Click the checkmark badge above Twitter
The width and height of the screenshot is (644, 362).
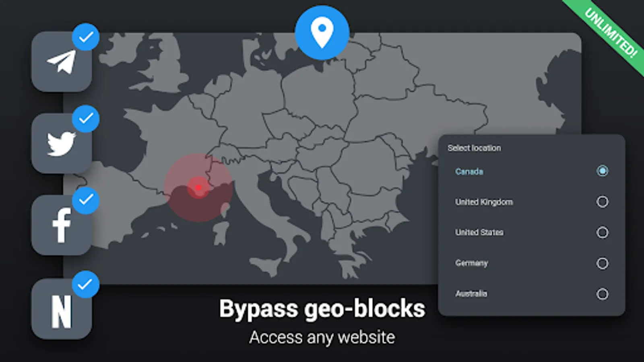tap(86, 119)
